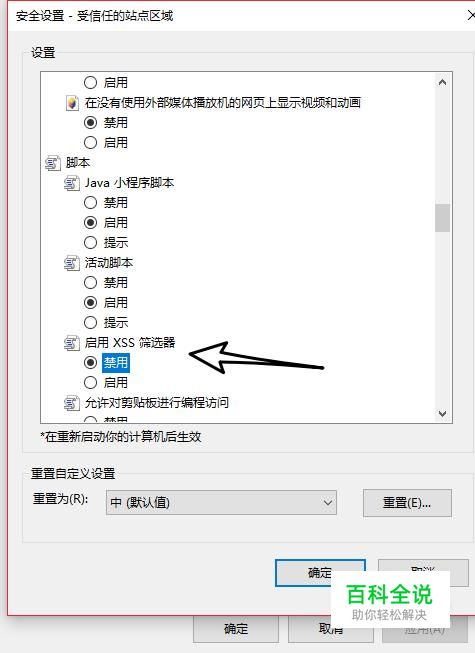Click 确定 in the security settings dialog
Image resolution: width=475 pixels, height=653 pixels.
pos(320,573)
